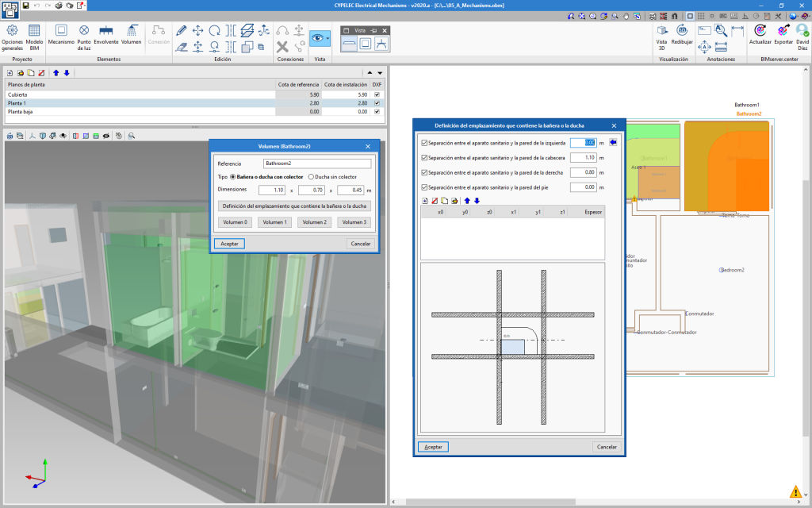The width and height of the screenshot is (812, 508).
Task: Choose the Punto de luz tool
Action: [84, 37]
